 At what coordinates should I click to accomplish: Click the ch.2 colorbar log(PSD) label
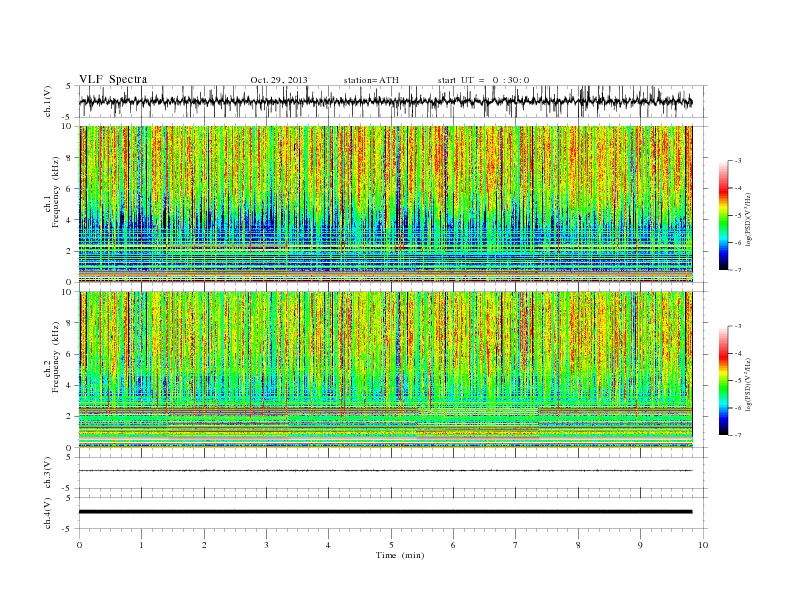(748, 383)
